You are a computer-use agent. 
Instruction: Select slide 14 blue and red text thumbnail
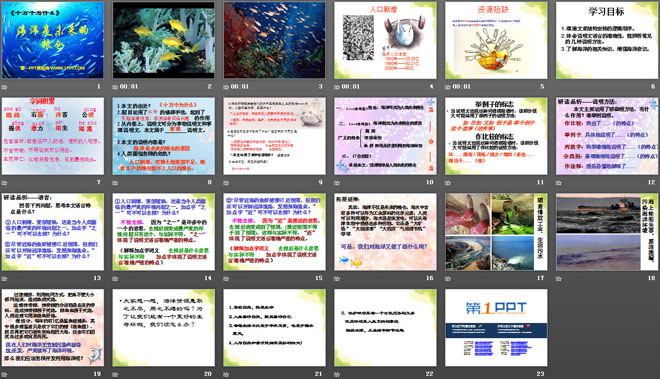click(164, 232)
